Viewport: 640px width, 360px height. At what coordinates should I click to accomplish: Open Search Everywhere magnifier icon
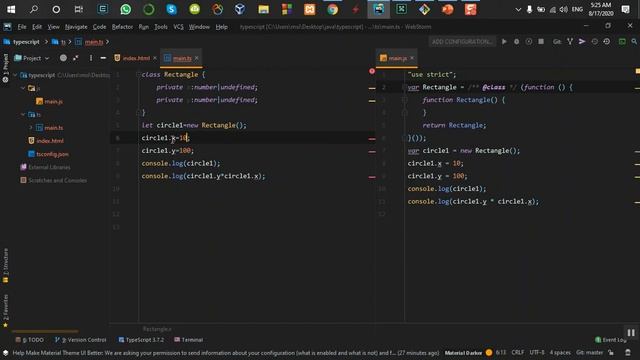click(634, 42)
